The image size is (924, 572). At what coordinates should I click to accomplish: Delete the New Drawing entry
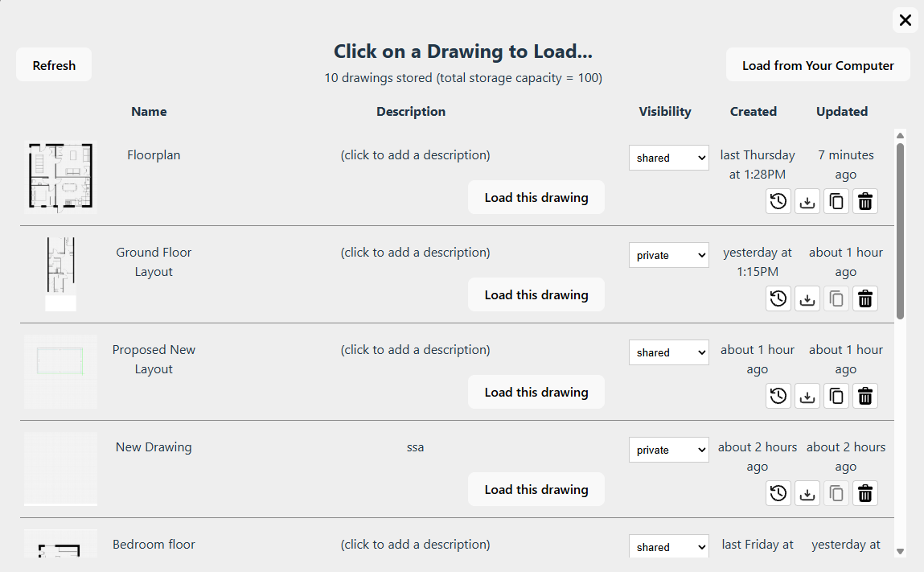point(865,494)
